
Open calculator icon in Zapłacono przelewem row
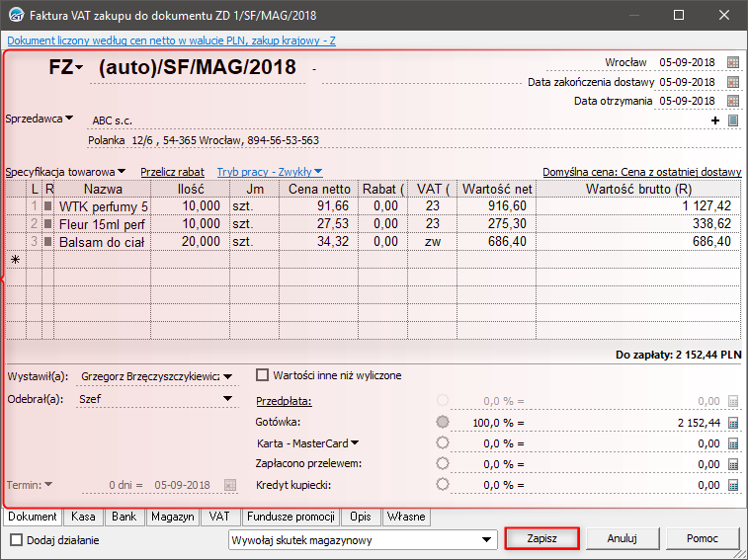click(x=733, y=464)
